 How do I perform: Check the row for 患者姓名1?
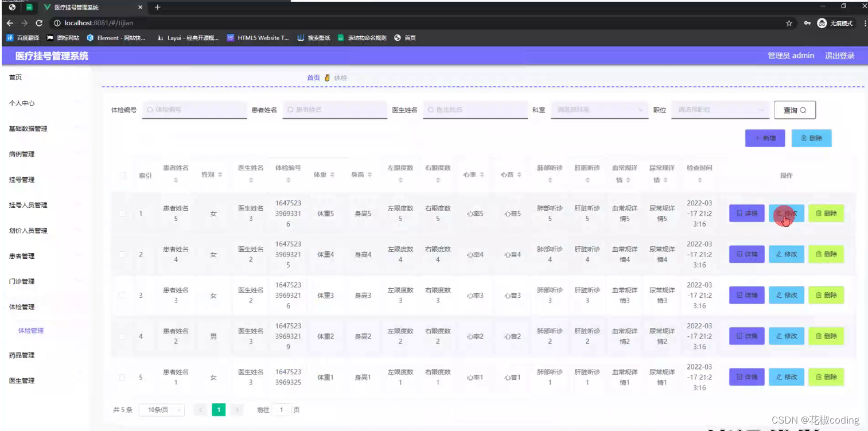(x=122, y=377)
